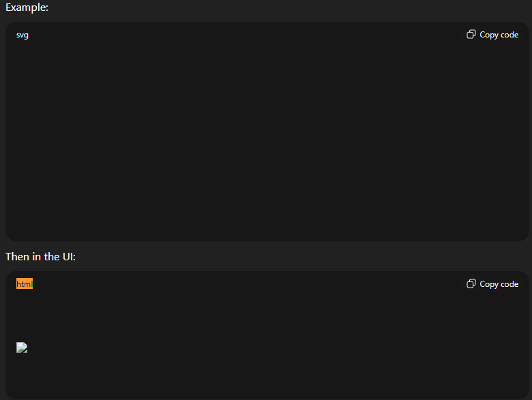Click the word "Copy" in the html block header

489,284
